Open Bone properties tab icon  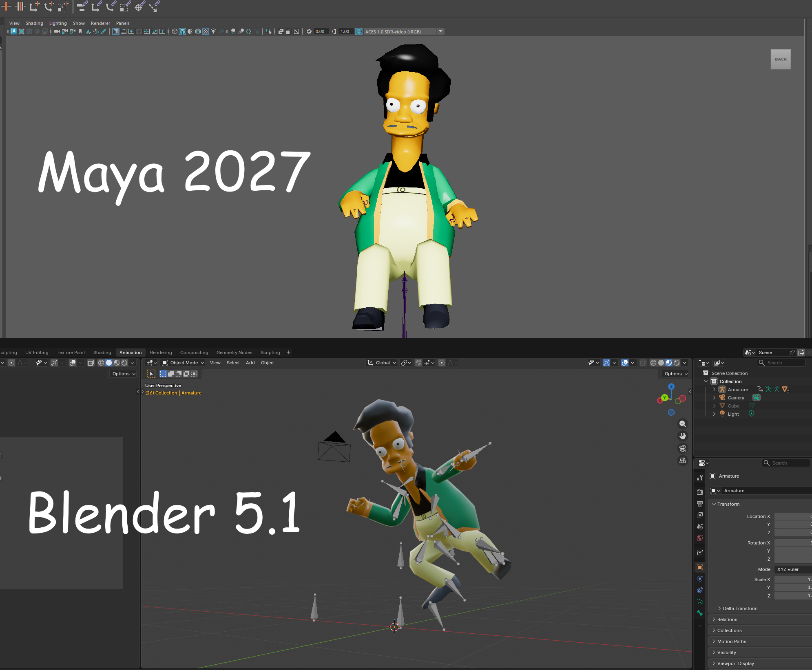(700, 613)
